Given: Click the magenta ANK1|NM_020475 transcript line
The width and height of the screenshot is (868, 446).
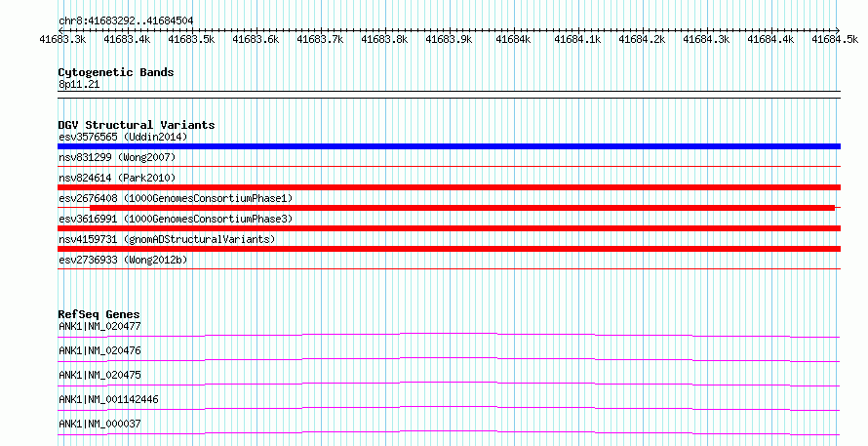Looking at the screenshot, I should coord(449,384).
